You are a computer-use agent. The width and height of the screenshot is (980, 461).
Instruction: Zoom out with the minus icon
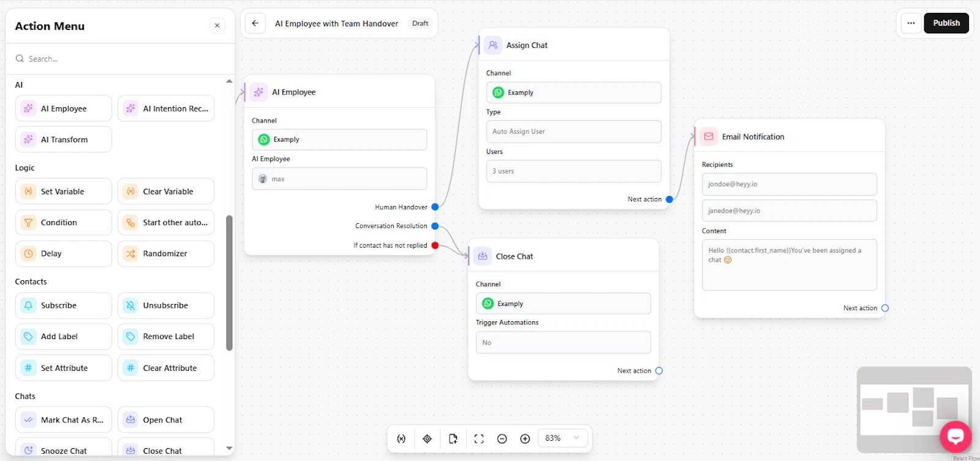click(502, 438)
